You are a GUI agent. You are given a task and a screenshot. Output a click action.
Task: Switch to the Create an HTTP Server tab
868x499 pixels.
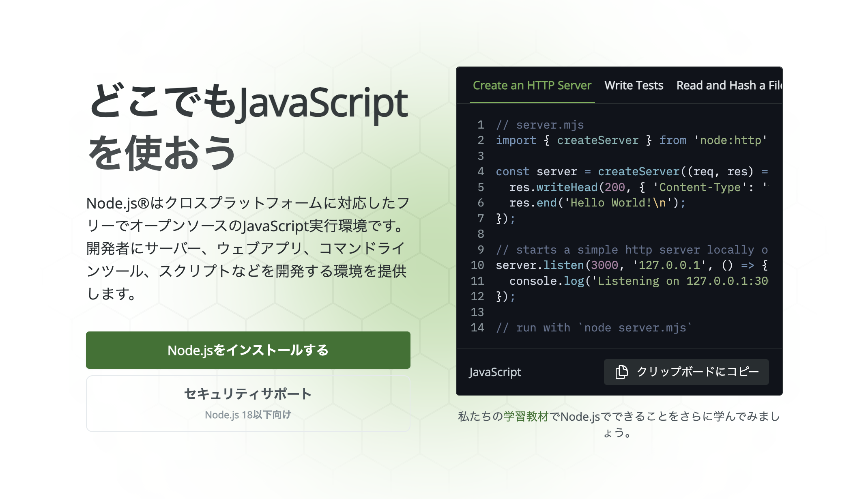click(x=532, y=86)
